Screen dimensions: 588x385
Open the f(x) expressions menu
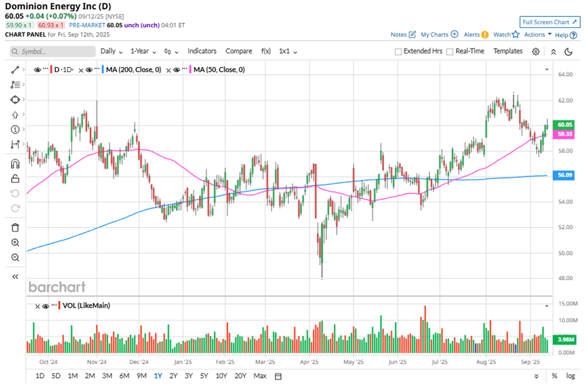pyautogui.click(x=266, y=51)
